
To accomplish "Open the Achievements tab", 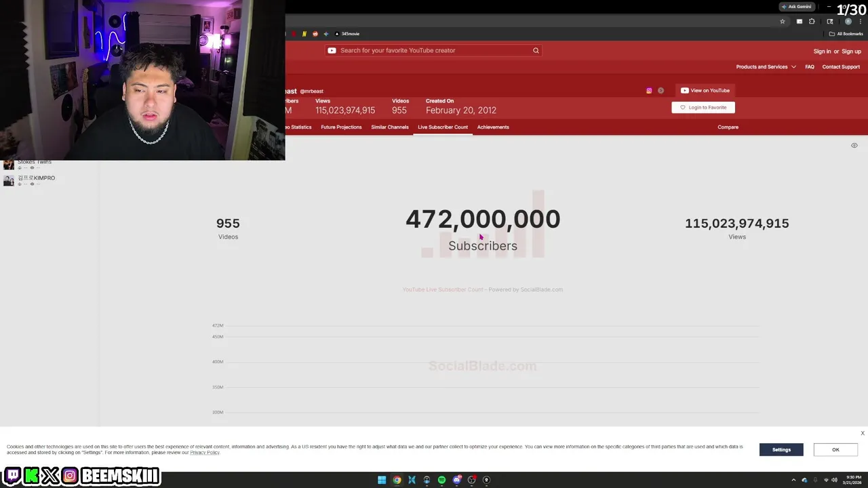I will click(493, 127).
